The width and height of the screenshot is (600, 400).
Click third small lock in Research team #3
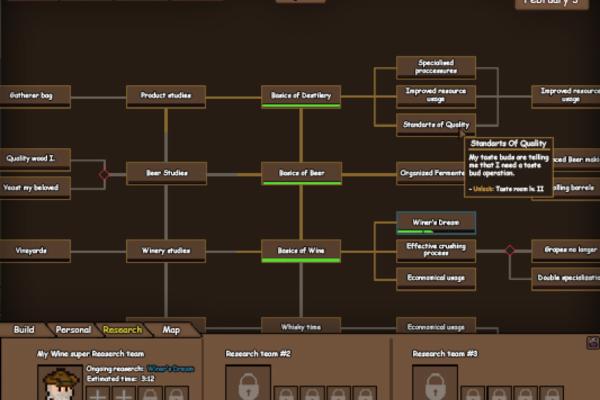point(525,393)
